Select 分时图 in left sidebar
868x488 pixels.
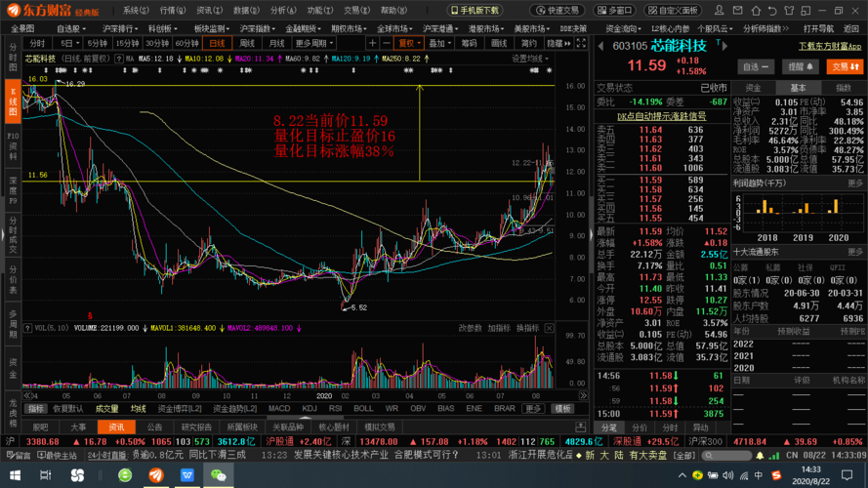13,57
